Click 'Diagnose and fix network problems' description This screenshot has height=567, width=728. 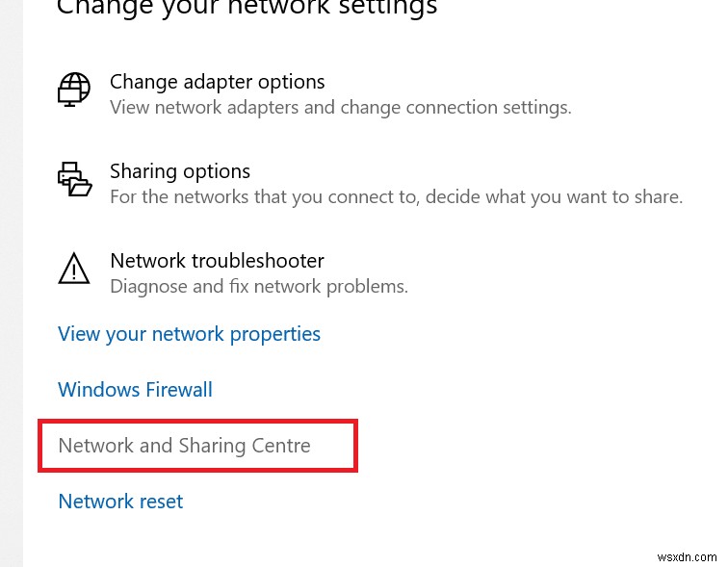coord(259,286)
